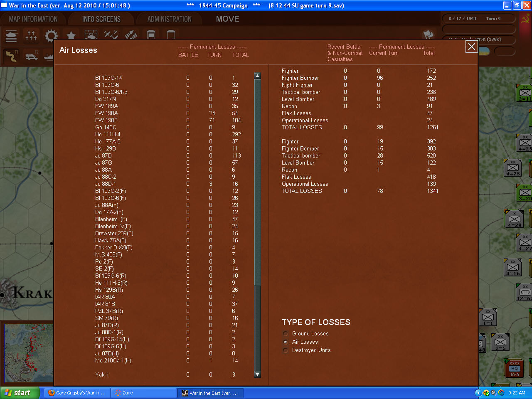Click the Motor Pool status field
Screen dimensions: 532x399
[x=478, y=39]
